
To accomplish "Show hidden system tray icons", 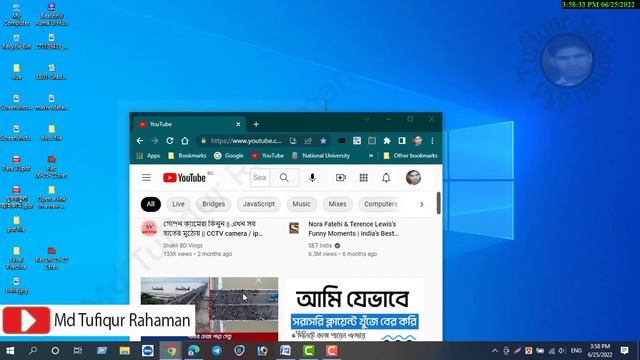I will [x=495, y=351].
